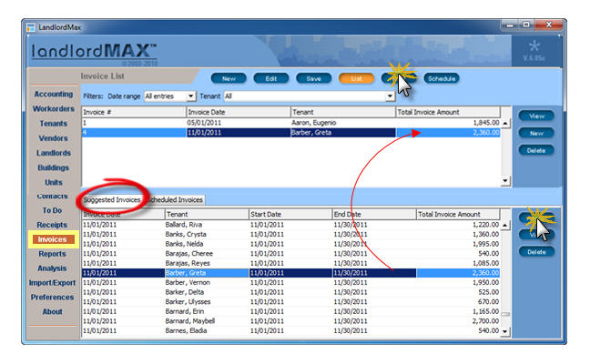Click the New button beside the invoice list

click(536, 134)
